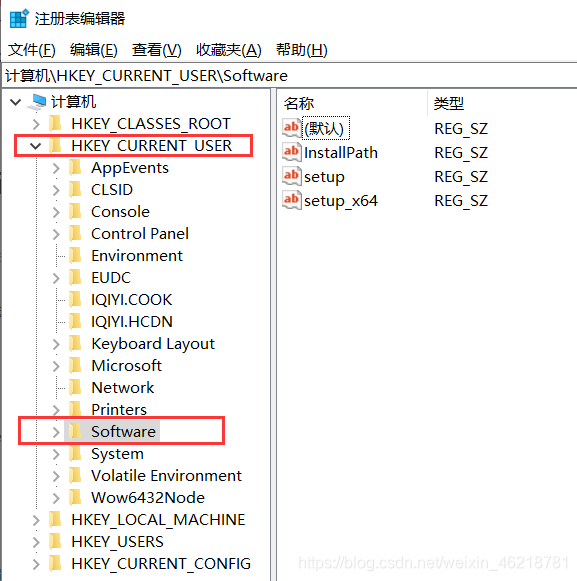Select the CLSID key label
This screenshot has width=577, height=581.
point(112,189)
